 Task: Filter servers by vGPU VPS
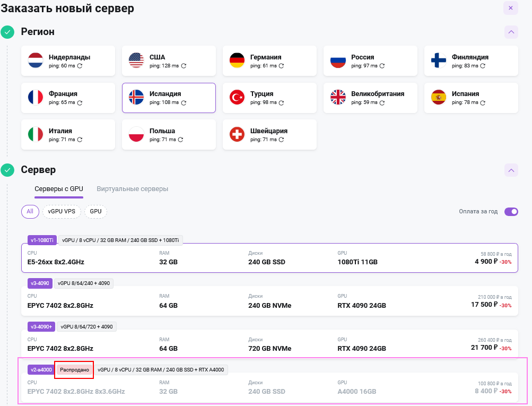[62, 211]
